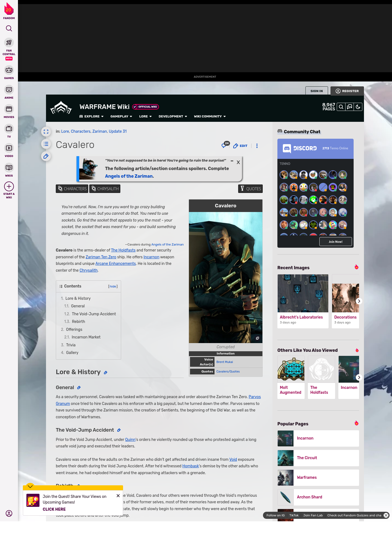Click the sidebar search magnifier icon
The width and height of the screenshot is (392, 545).
[9, 28]
